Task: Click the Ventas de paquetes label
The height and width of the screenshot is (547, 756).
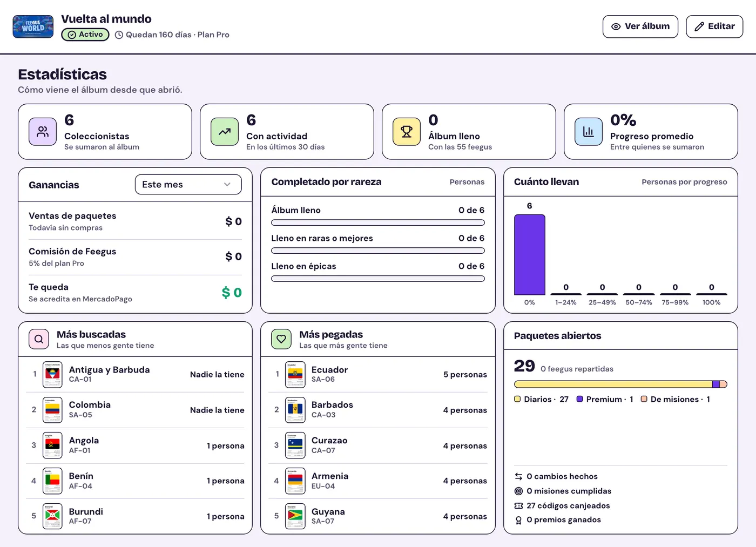Action: [72, 216]
